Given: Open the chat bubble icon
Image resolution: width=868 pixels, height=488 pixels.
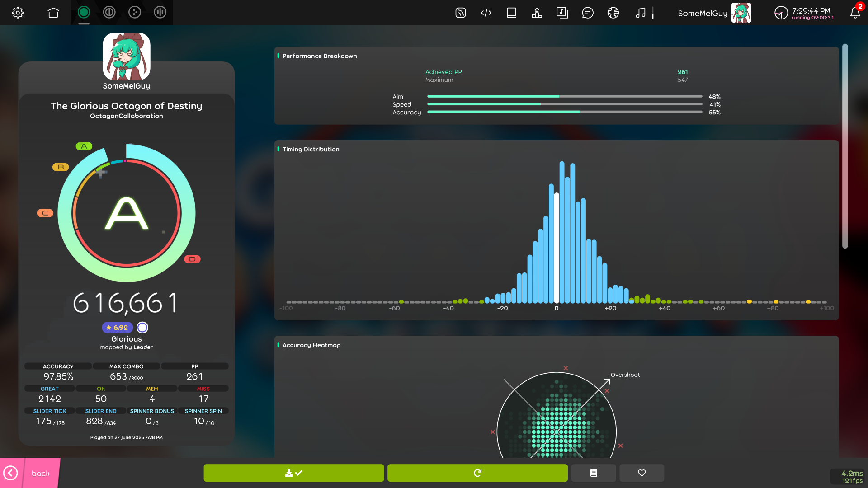Looking at the screenshot, I should (x=587, y=13).
